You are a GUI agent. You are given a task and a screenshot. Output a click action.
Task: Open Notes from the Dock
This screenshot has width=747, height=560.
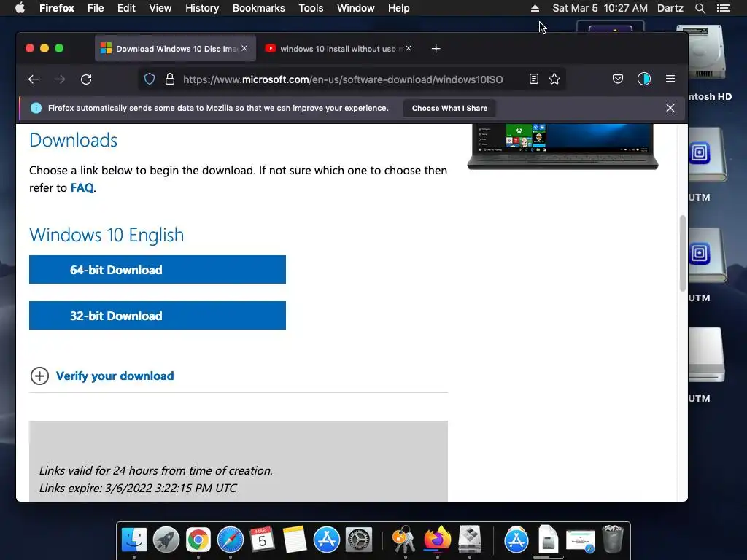295,540
